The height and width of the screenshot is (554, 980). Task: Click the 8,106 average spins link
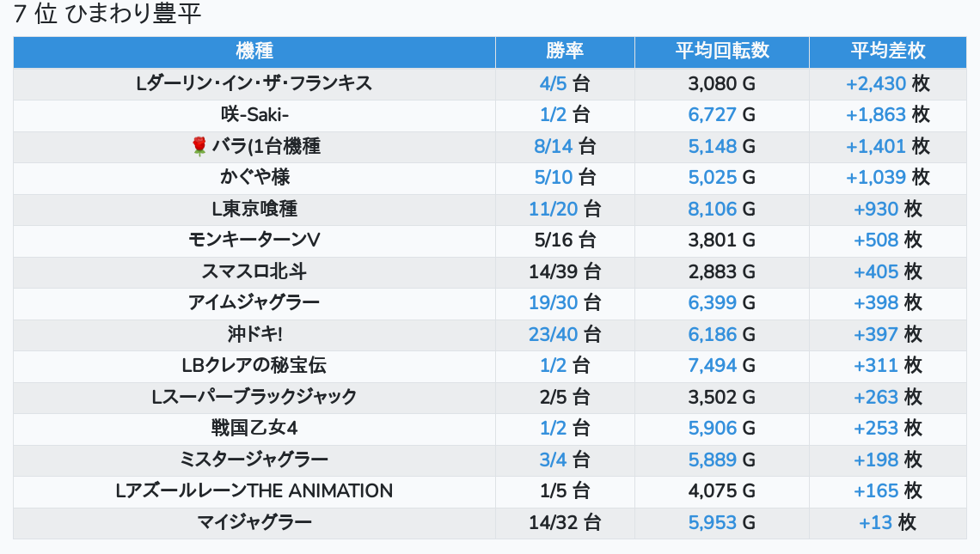tap(713, 210)
